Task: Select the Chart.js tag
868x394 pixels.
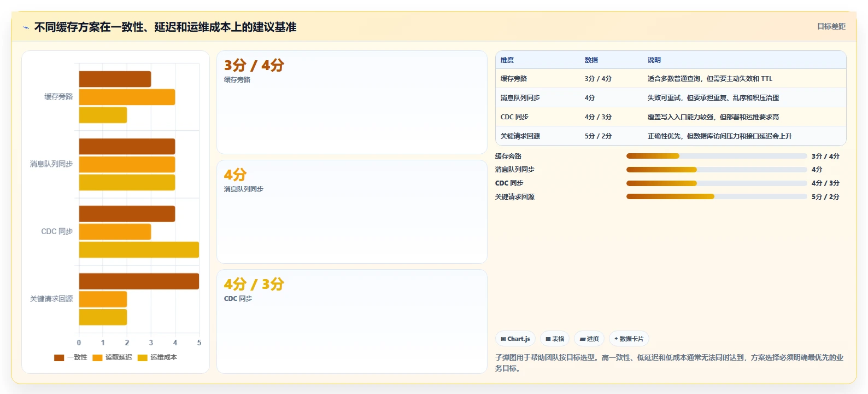Action: click(515, 339)
